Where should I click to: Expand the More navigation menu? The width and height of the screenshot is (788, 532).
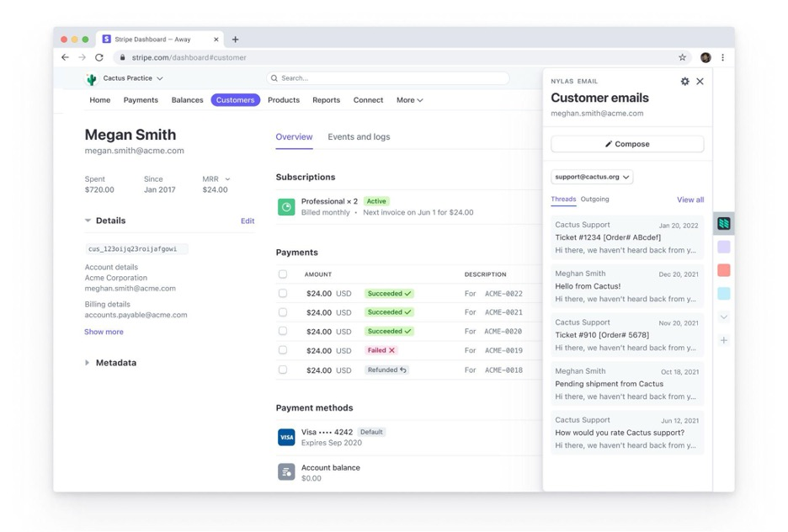[x=410, y=100]
